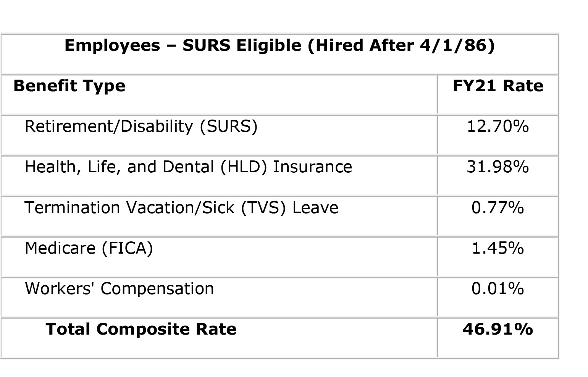
Task: Select 'Termination Vacation/Sick (TVS) Leave' row label
Action: 181,208
